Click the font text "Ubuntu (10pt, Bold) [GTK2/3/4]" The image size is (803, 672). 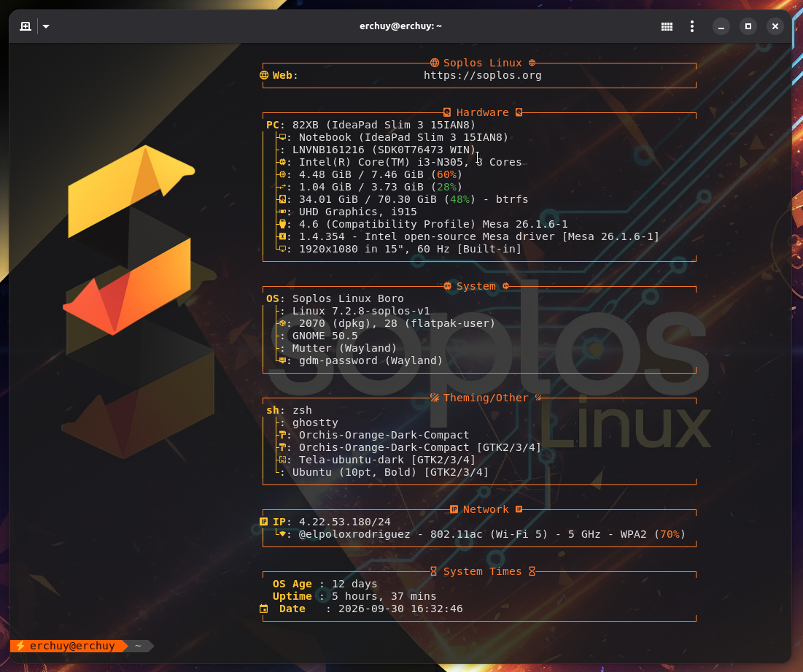click(x=390, y=472)
